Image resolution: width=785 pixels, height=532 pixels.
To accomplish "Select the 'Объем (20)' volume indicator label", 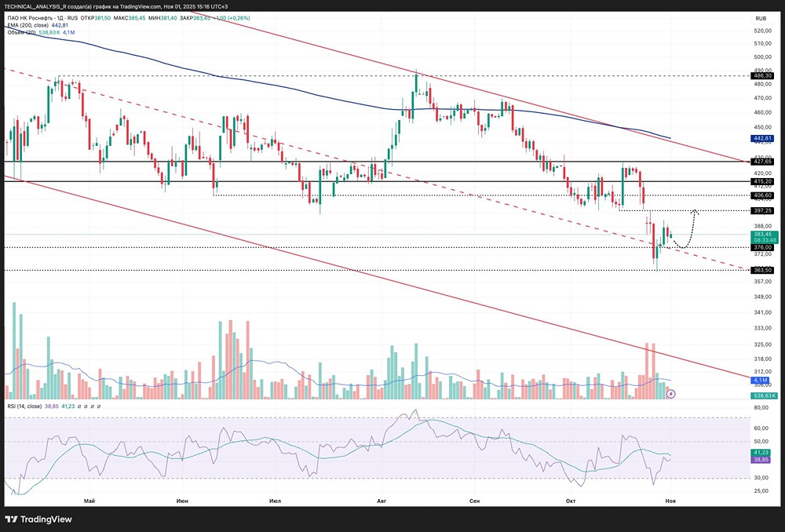I will pos(21,32).
